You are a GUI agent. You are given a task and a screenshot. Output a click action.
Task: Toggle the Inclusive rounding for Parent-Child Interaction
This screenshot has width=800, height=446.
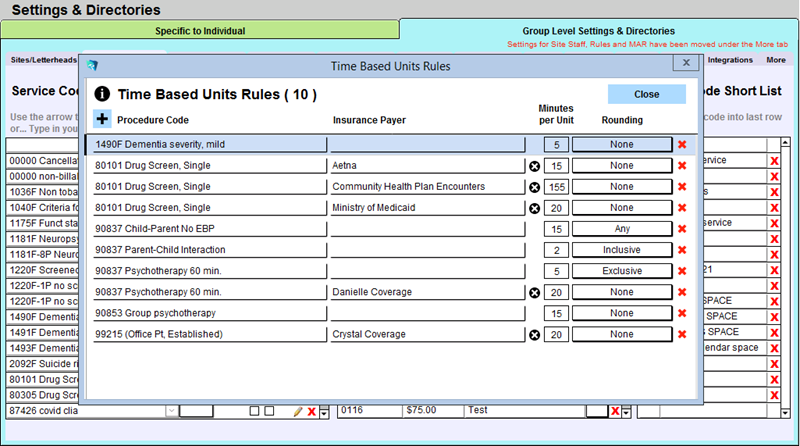pyautogui.click(x=622, y=250)
